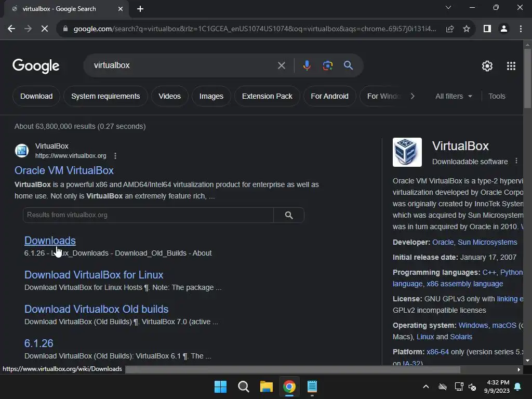Click the Chrome taskbar icon

coord(289,387)
